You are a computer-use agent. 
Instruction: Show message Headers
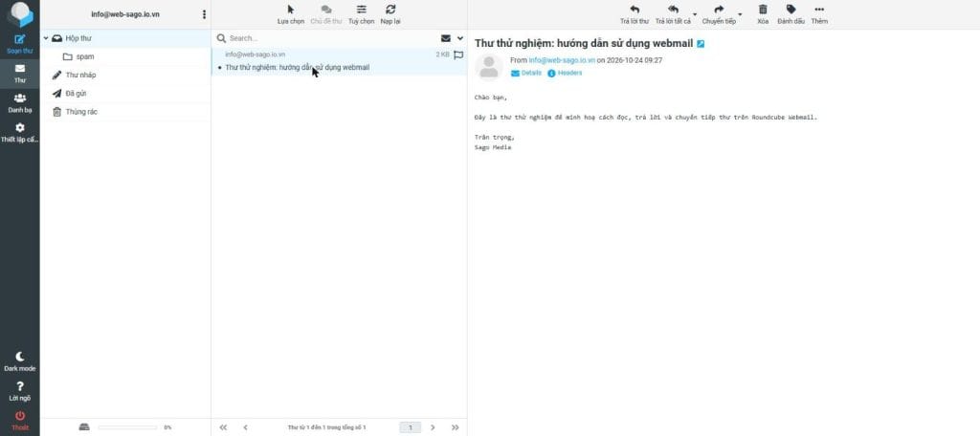coord(565,73)
